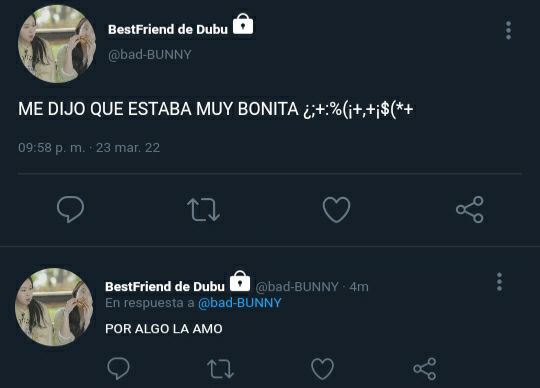540x388 pixels.
Task: Open the main tweet's three-dot options menu
Action: tap(508, 30)
